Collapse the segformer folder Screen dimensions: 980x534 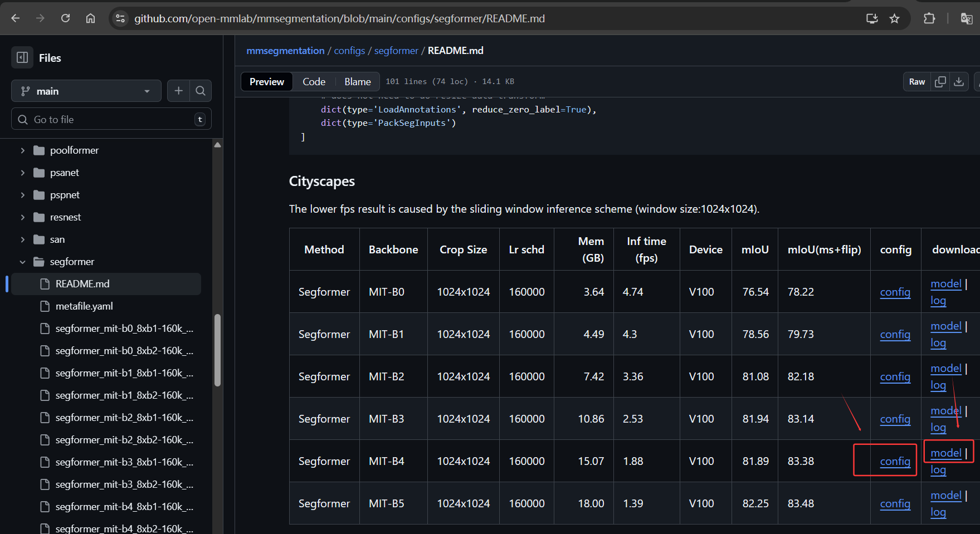click(23, 262)
